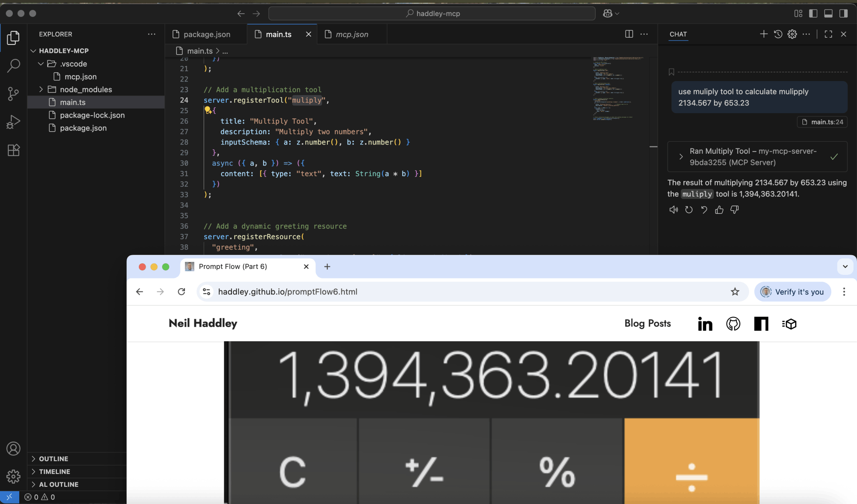Show chat history

click(778, 34)
